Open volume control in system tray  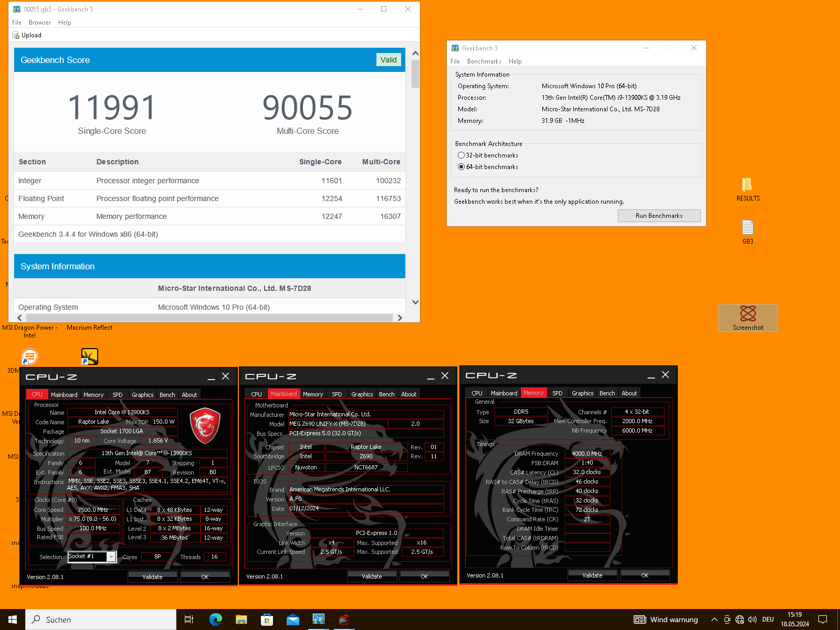point(752,619)
